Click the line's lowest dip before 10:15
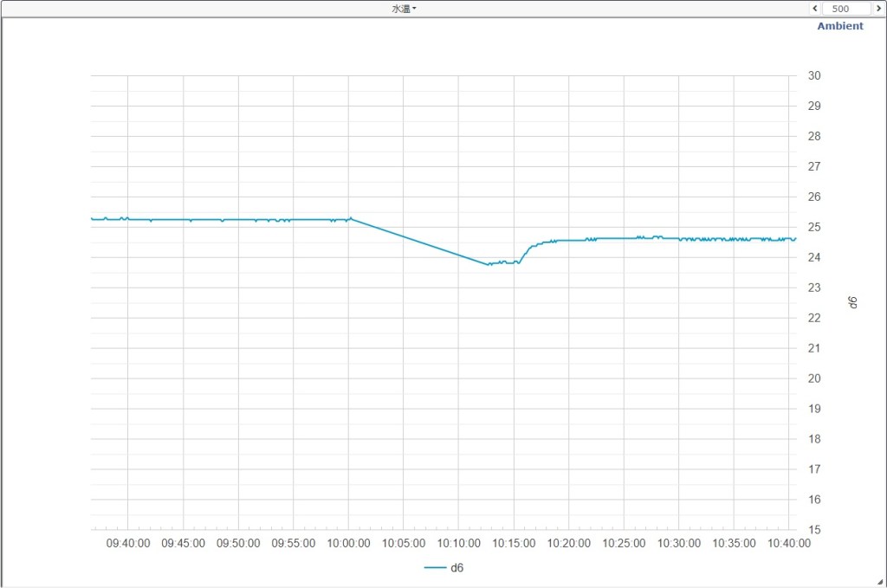This screenshot has width=887, height=588. 488,264
